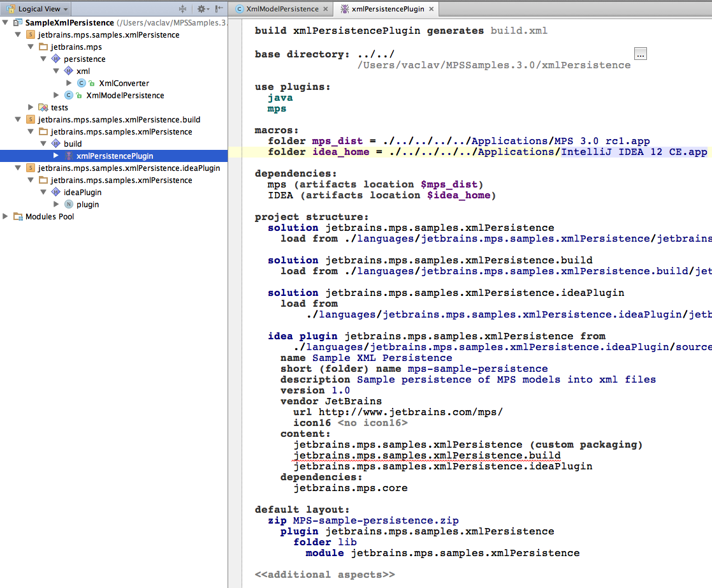712x588 pixels.
Task: Open the project view settings gear
Action: click(202, 9)
